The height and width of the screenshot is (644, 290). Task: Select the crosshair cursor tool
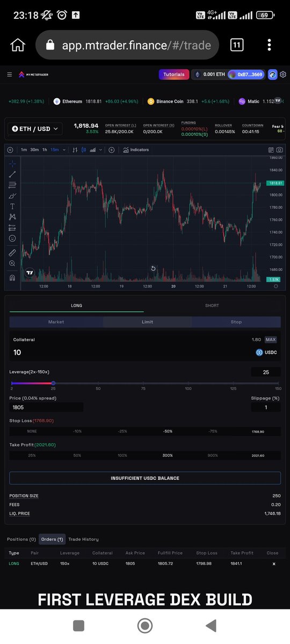coord(12,164)
